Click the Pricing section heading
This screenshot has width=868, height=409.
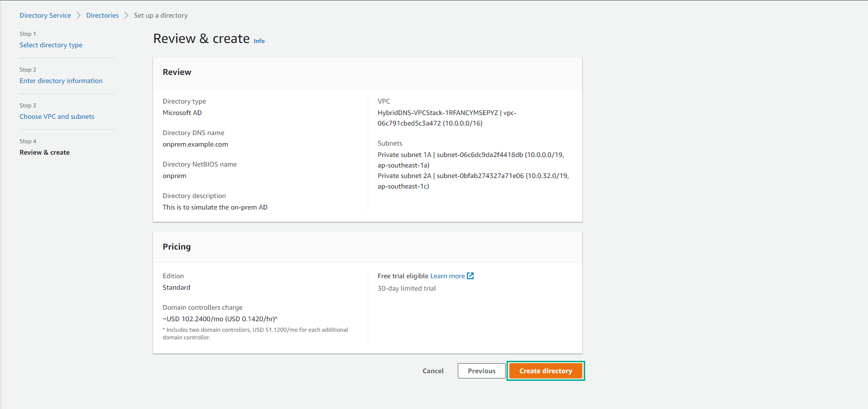pos(176,247)
